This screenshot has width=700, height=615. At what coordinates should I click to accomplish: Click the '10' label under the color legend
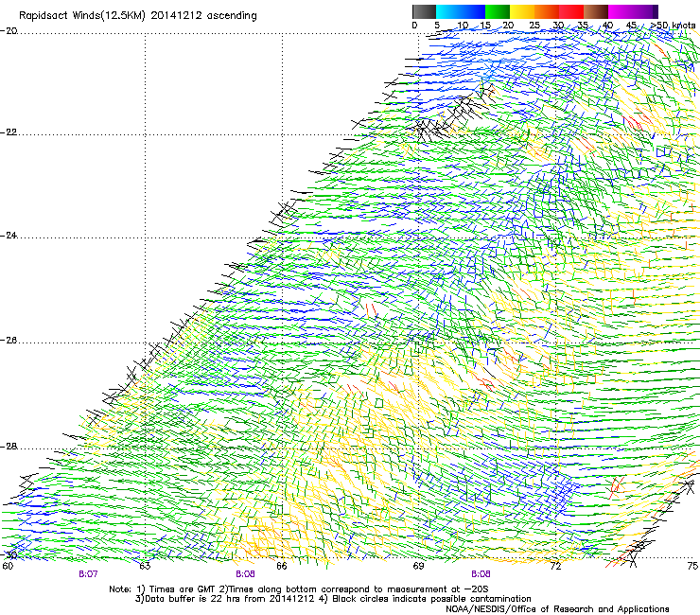tap(463, 26)
